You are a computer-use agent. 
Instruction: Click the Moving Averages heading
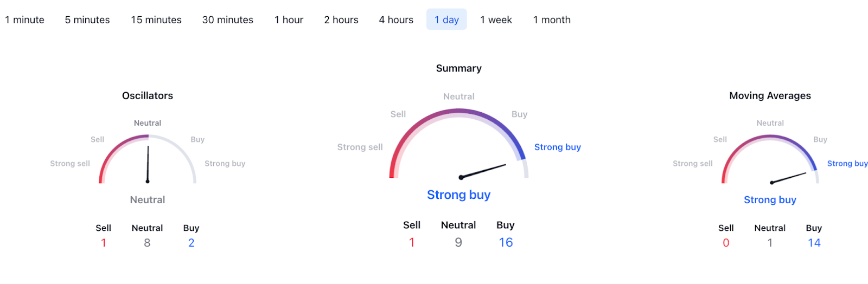(770, 96)
